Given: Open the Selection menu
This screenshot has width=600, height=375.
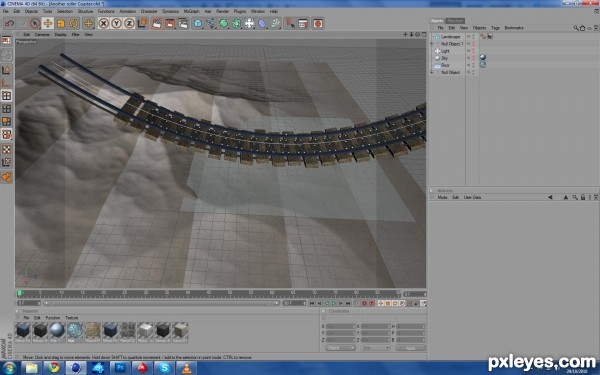Looking at the screenshot, I should [x=65, y=11].
